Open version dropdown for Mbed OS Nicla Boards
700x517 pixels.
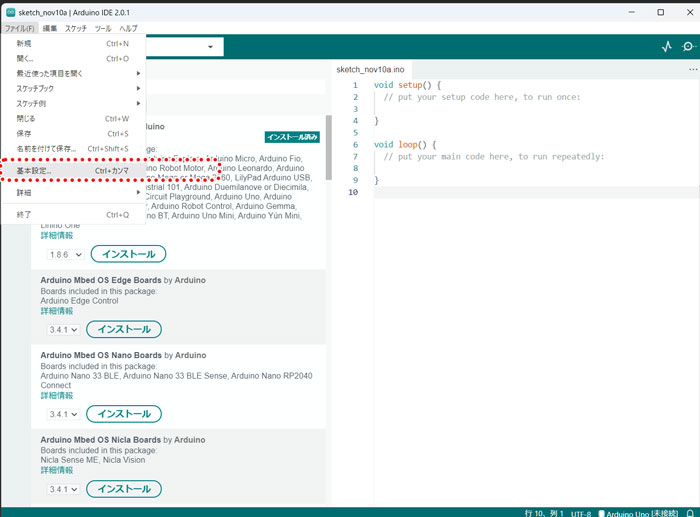[63, 489]
